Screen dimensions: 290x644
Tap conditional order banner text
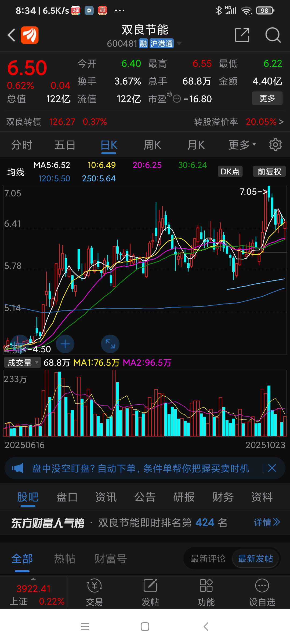point(140,468)
